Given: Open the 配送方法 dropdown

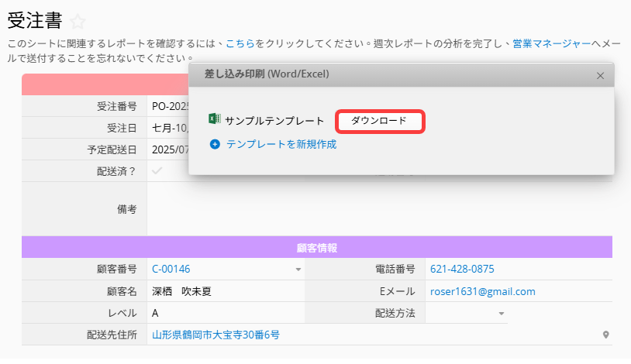Looking at the screenshot, I should coord(502,314).
